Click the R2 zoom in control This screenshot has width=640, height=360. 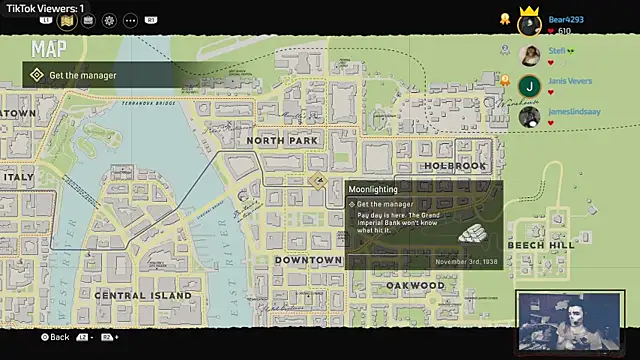click(x=109, y=338)
